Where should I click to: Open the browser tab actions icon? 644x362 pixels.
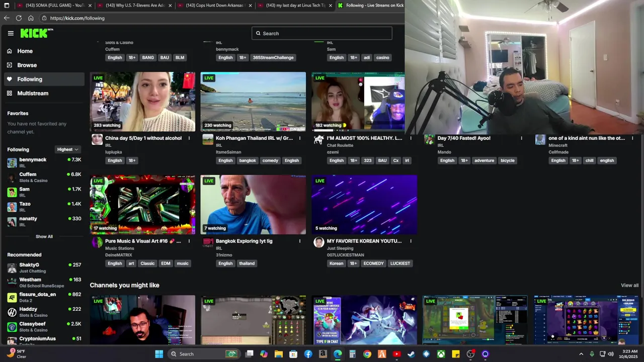point(7,5)
